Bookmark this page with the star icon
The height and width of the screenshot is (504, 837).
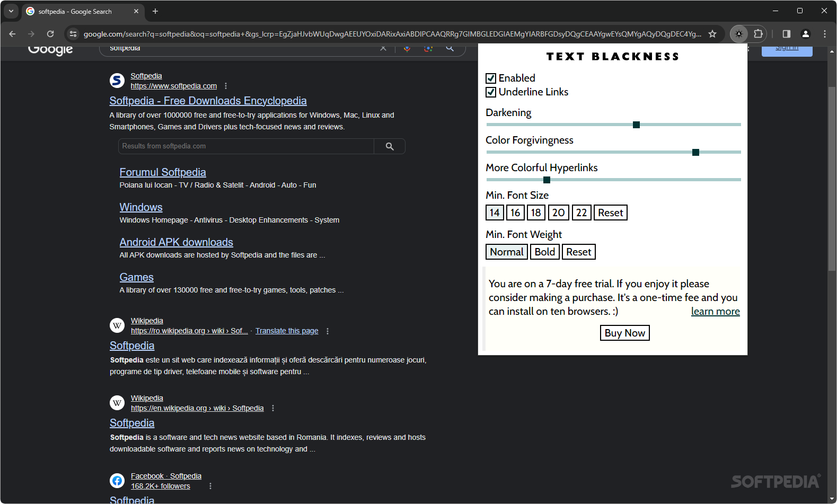point(712,34)
